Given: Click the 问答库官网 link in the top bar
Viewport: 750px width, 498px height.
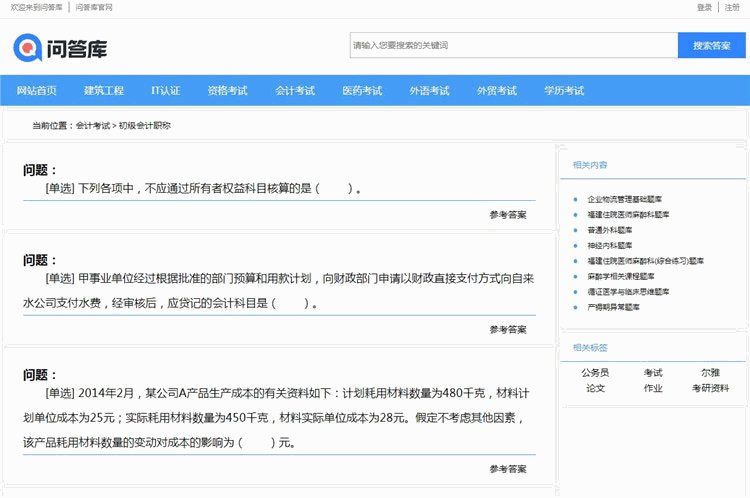Looking at the screenshot, I should tap(94, 7).
